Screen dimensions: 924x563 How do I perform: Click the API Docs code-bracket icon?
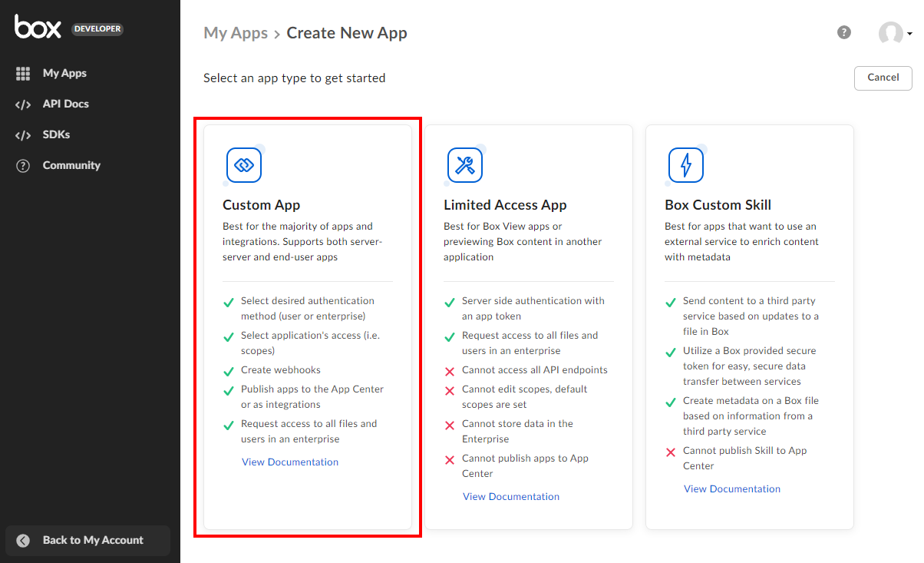point(23,104)
